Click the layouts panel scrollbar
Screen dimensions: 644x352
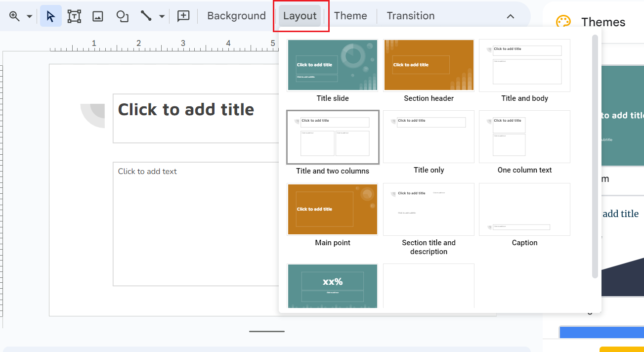coord(594,148)
